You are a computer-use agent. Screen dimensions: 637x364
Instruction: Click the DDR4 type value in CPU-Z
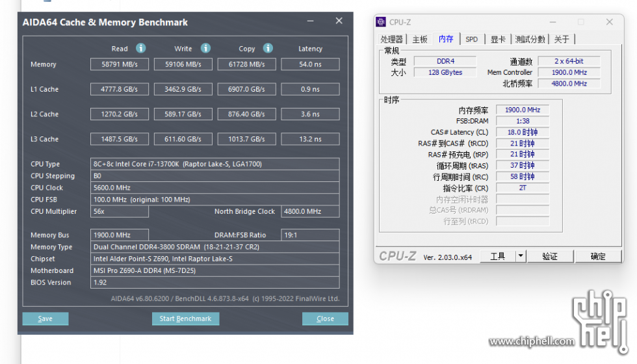[x=445, y=61]
